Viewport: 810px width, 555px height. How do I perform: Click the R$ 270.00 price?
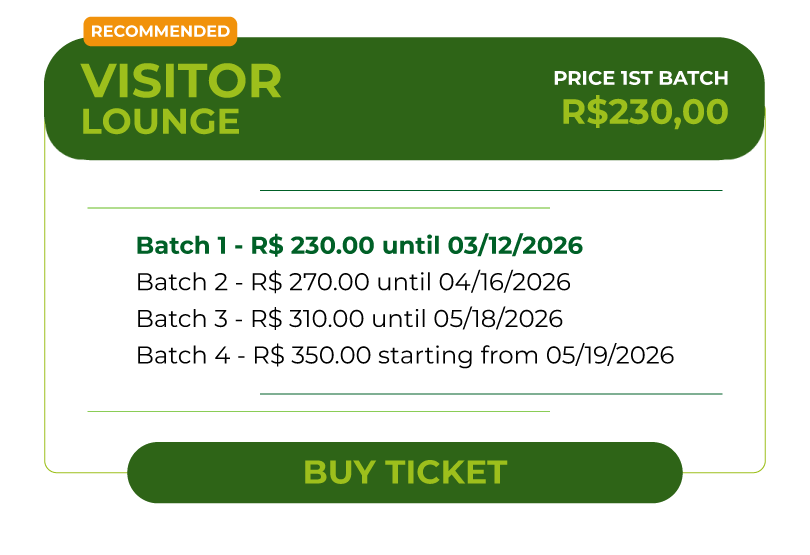coord(308,283)
